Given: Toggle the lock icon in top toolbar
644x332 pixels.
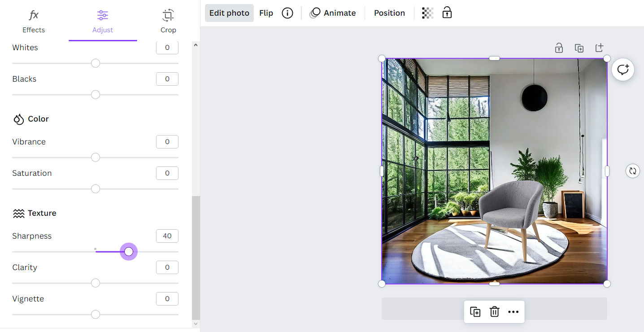Looking at the screenshot, I should 447,13.
